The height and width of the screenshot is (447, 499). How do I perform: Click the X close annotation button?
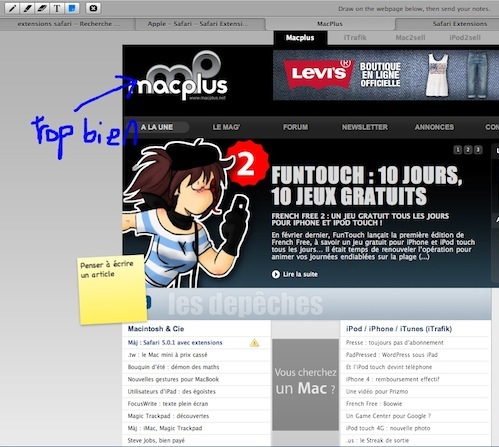[93, 8]
